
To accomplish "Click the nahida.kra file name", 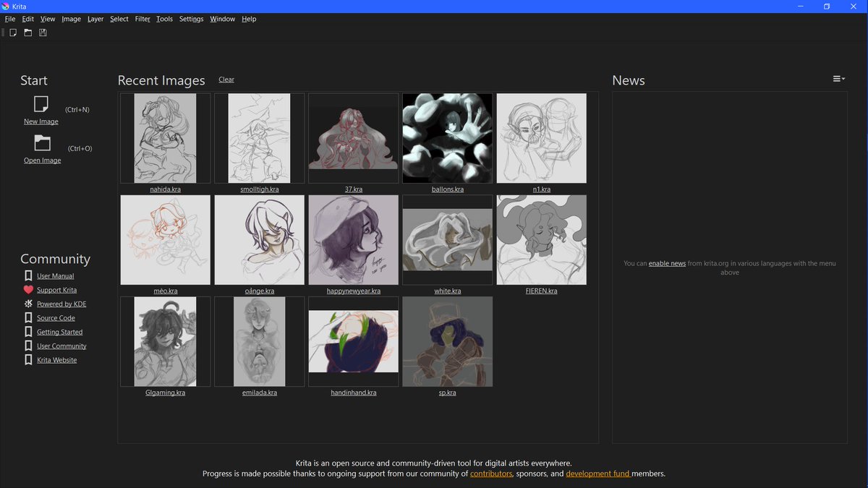I will click(x=165, y=189).
